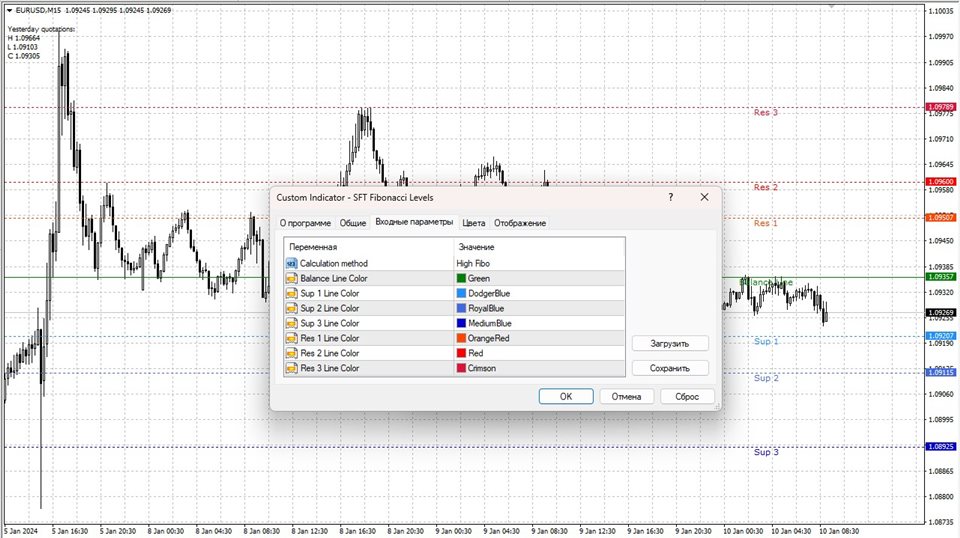
Task: Click the 1.09507 orange price tag
Action: point(940,217)
